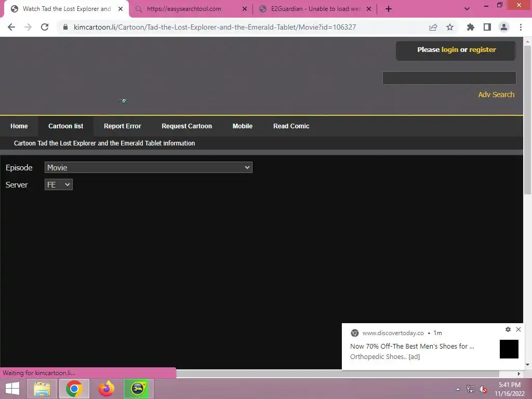Click the login link
This screenshot has height=399, width=532.
449,49
